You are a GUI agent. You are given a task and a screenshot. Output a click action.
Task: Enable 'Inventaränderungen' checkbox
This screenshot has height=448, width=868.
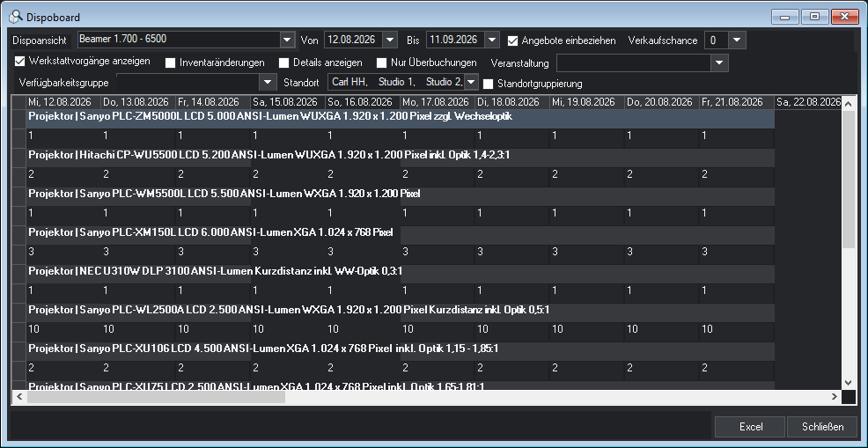point(171,62)
